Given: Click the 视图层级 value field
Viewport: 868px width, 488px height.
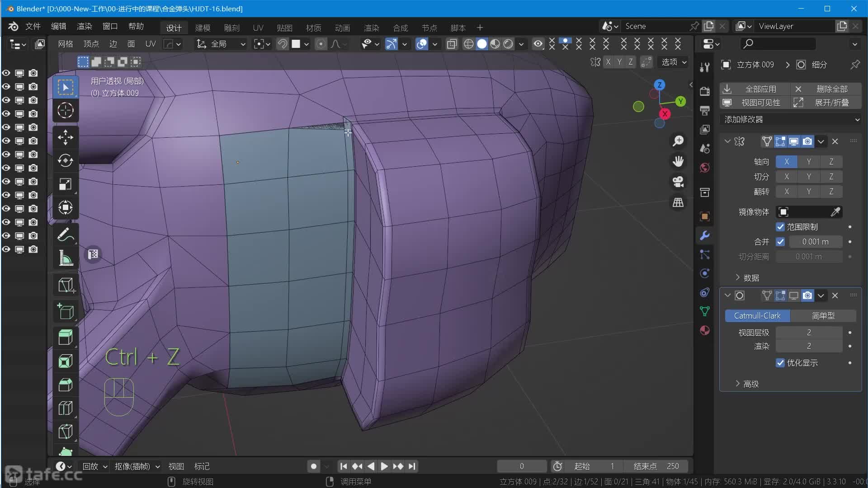Looking at the screenshot, I should pos(808,333).
